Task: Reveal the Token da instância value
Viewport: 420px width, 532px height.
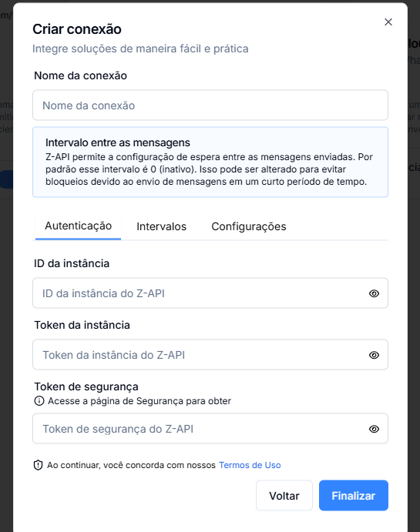Action: 374,355
